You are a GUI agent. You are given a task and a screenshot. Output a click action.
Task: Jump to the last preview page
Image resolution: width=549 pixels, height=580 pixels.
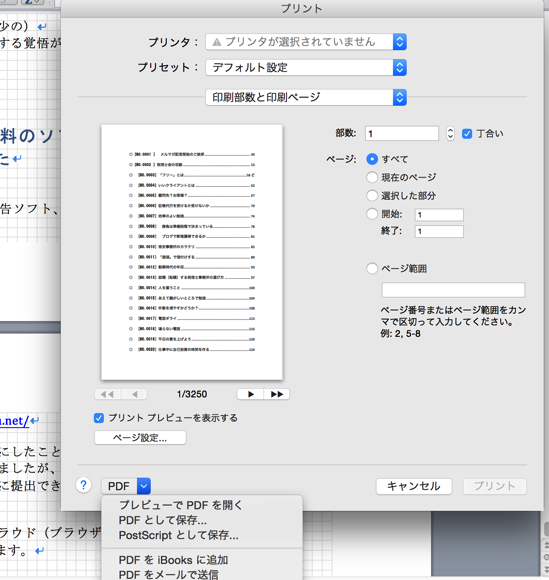coord(277,394)
